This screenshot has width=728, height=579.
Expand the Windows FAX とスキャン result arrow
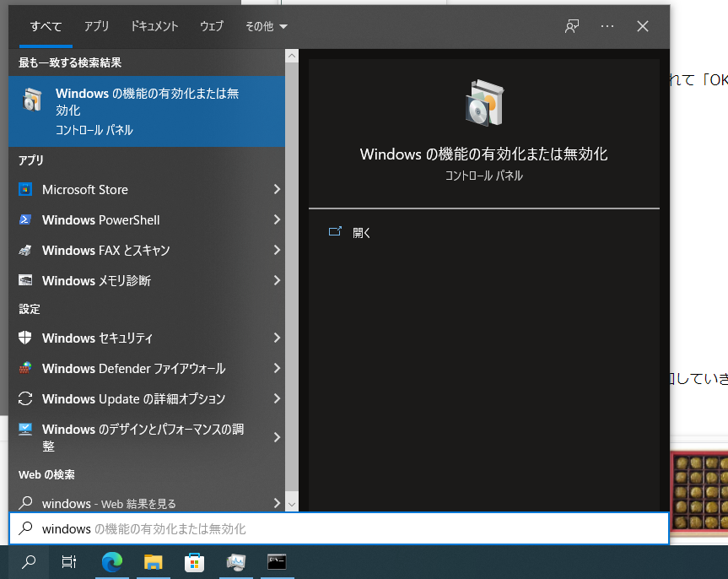pos(277,250)
